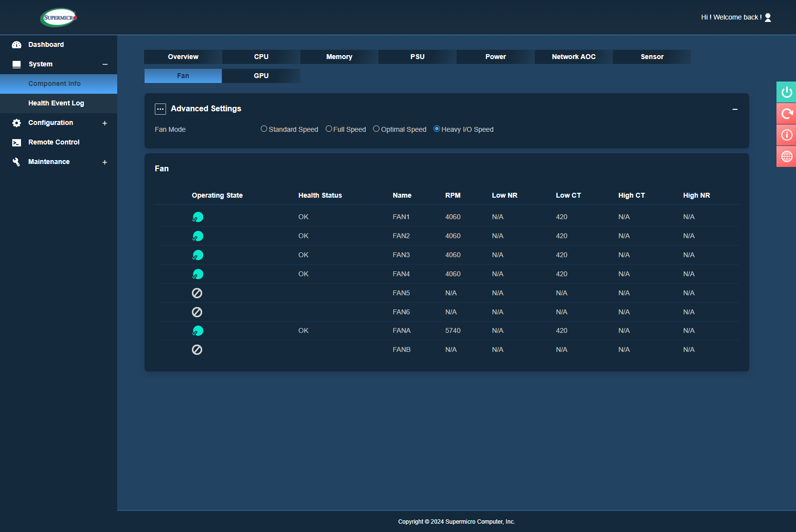This screenshot has width=796, height=532.
Task: Collapse the Advanced Settings panel
Action: pyautogui.click(x=735, y=109)
